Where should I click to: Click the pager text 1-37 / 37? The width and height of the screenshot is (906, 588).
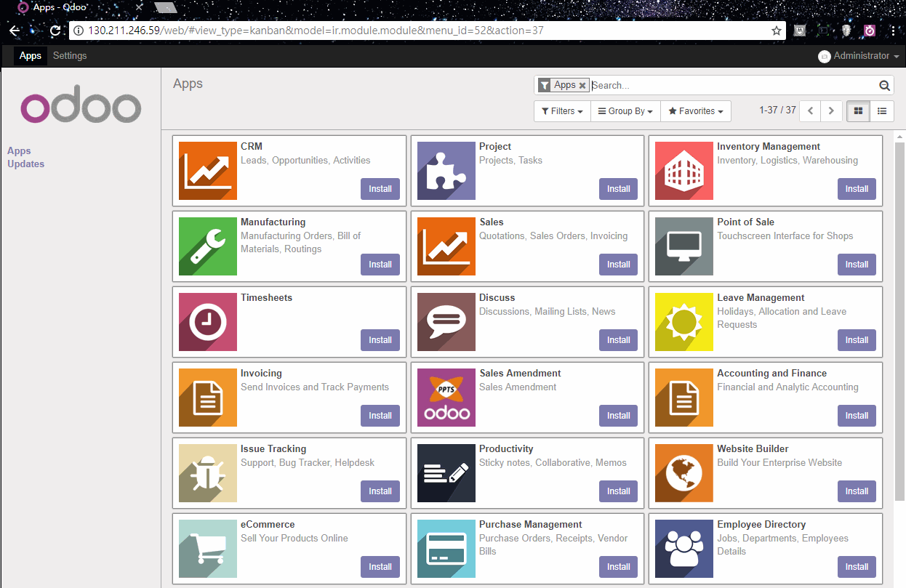click(777, 110)
